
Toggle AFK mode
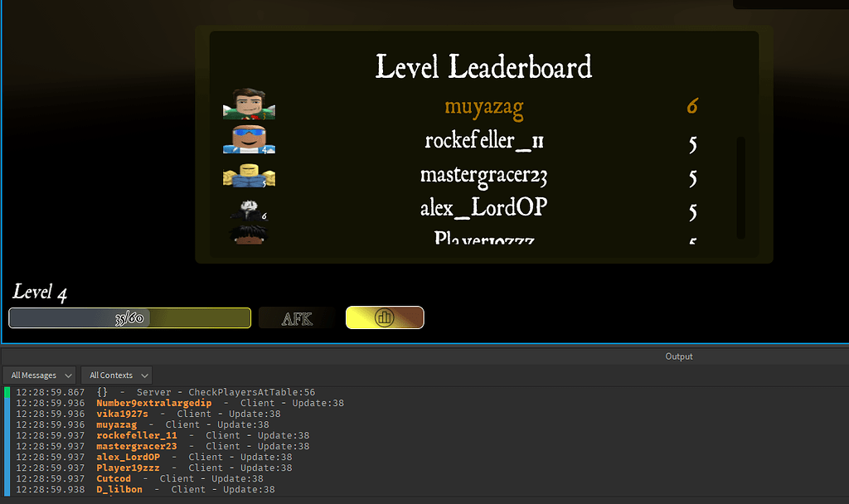pos(297,317)
